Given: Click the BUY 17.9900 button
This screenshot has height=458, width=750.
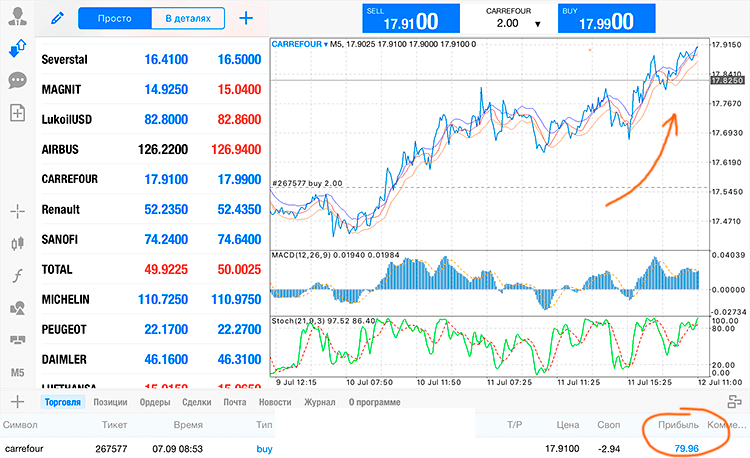Looking at the screenshot, I should 607,19.
